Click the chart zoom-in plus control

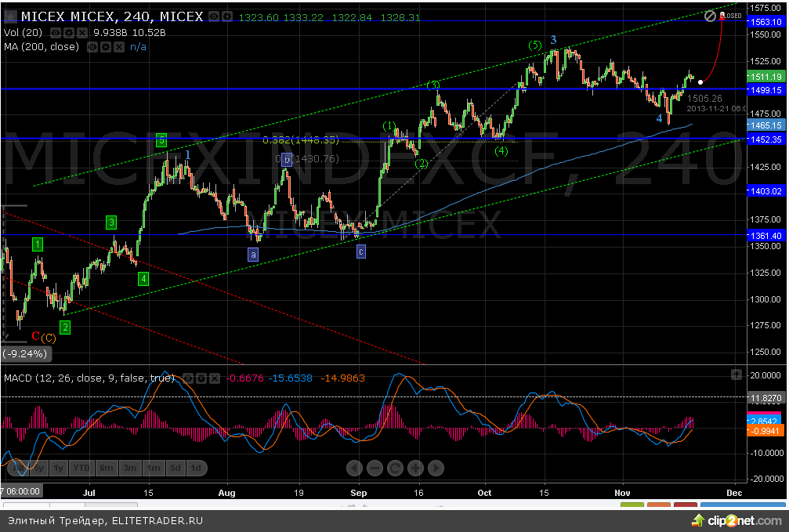coord(415,469)
